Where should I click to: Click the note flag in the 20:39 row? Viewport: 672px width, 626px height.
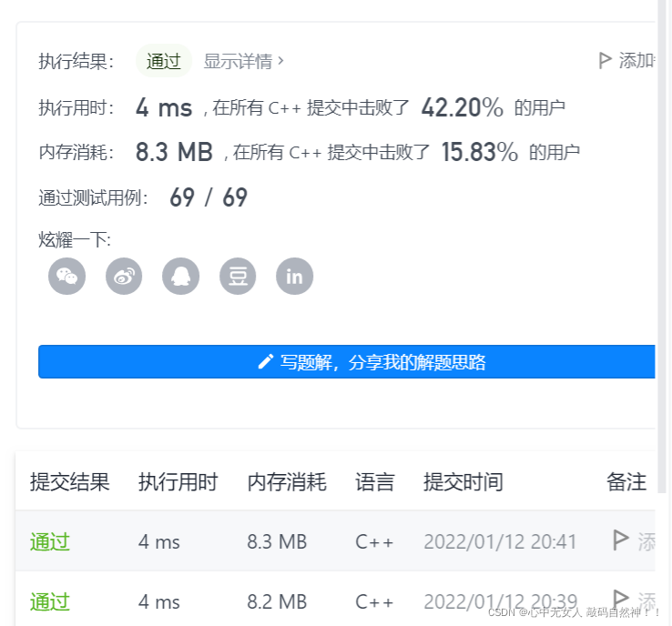click(x=621, y=600)
